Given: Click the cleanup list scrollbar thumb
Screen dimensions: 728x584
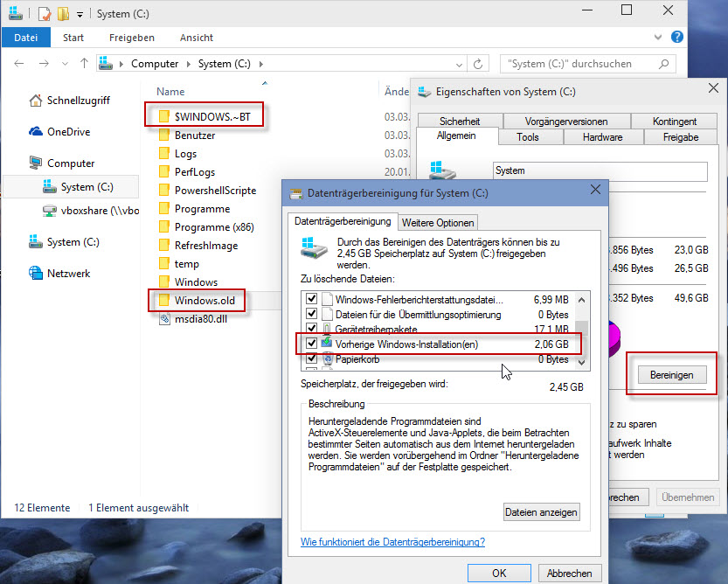Looking at the screenshot, I should tap(582, 328).
